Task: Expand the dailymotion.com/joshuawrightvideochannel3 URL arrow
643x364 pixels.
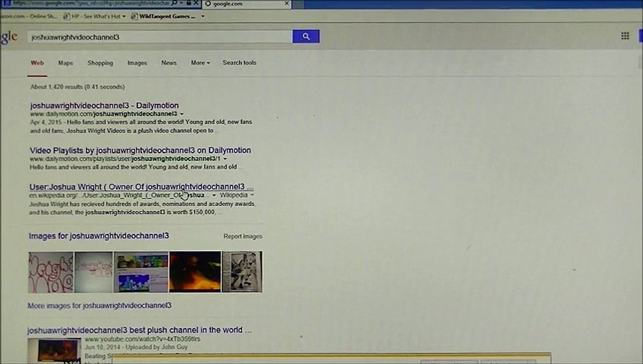Action: coord(182,114)
